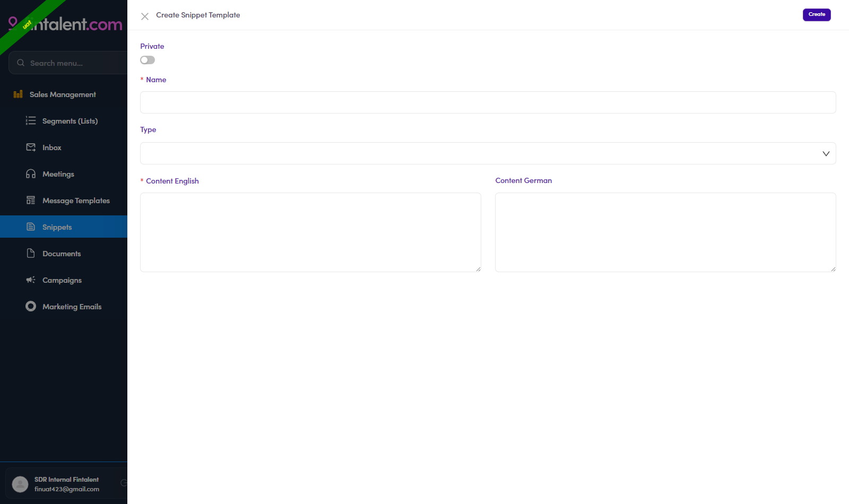The image size is (849, 504).
Task: Click the Message Templates icon
Action: [x=31, y=200]
